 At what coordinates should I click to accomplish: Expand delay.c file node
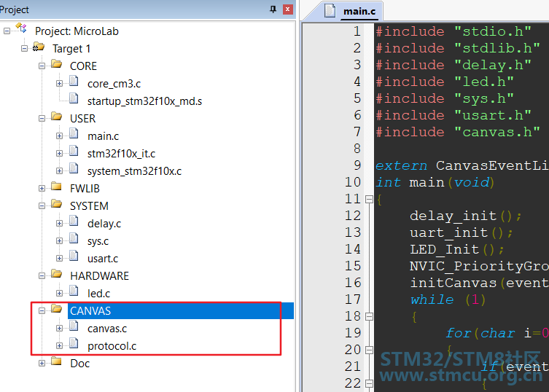click(x=59, y=223)
